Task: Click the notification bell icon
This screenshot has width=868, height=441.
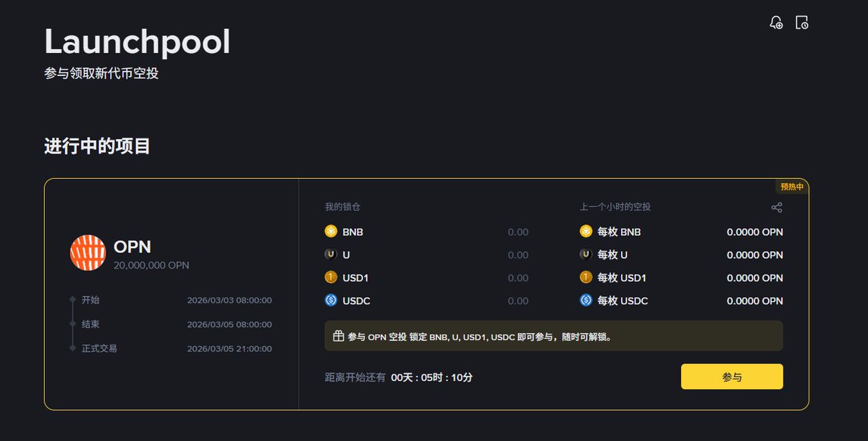Action: pos(775,22)
